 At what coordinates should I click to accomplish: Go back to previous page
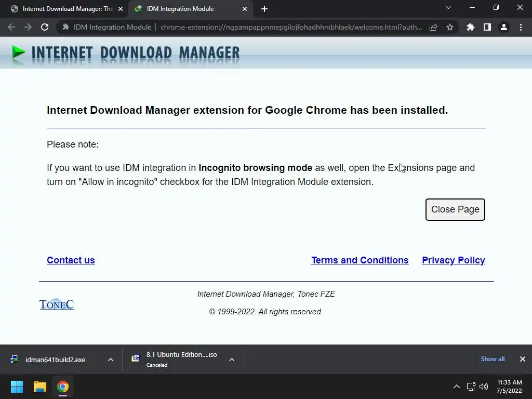11,27
